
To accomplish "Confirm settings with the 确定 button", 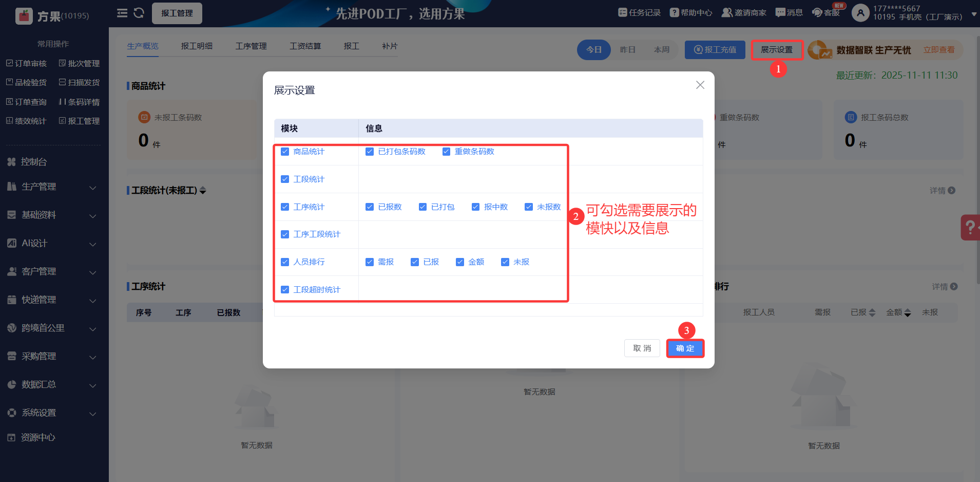I will point(685,348).
